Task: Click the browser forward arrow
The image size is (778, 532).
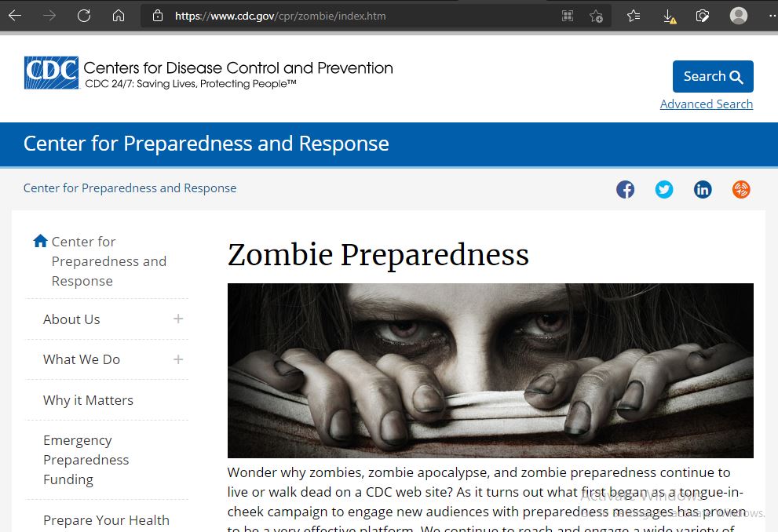Action: (x=49, y=16)
